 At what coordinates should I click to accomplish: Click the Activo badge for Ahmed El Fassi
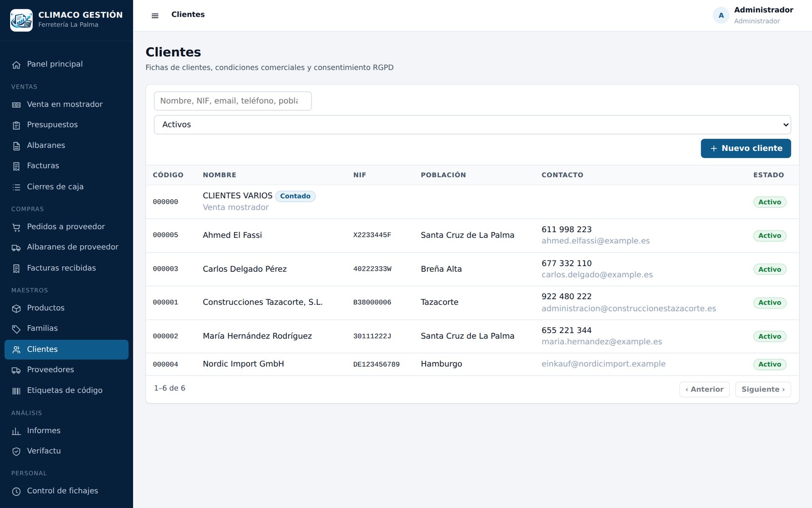769,236
